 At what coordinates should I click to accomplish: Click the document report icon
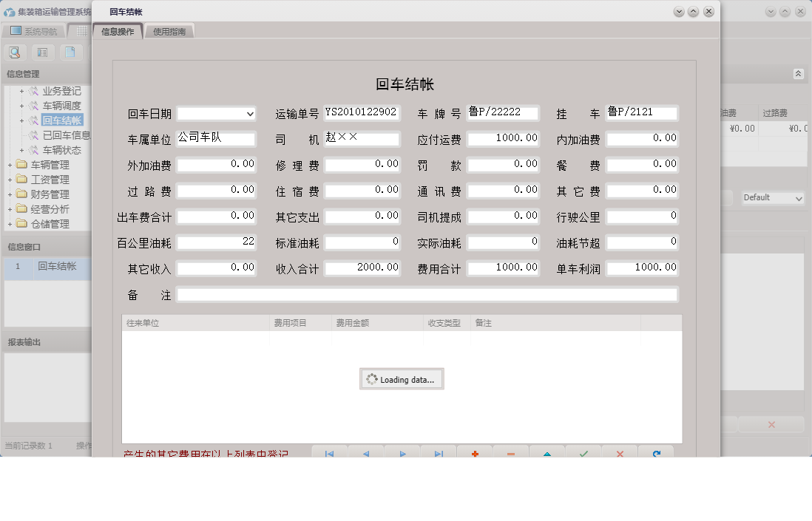(x=70, y=52)
